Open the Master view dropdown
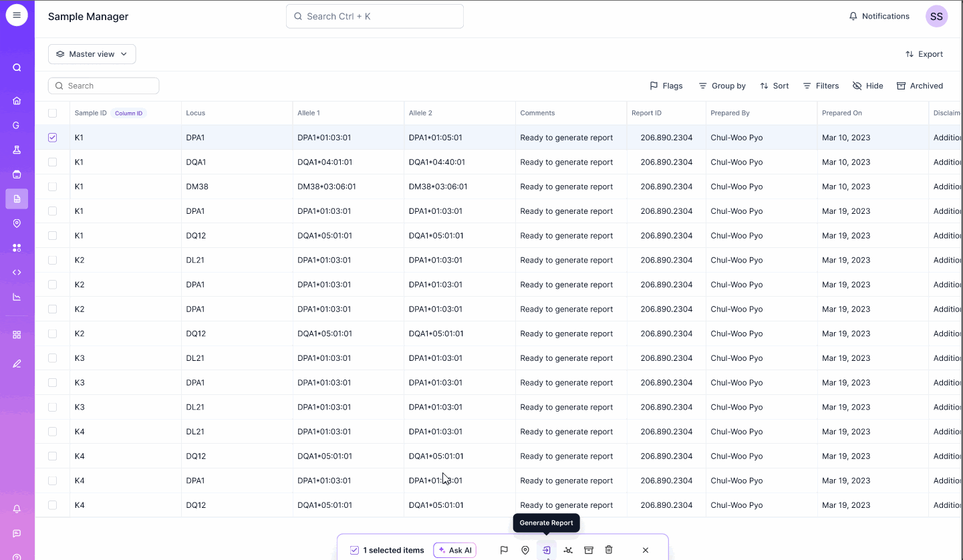The width and height of the screenshot is (963, 560). pyautogui.click(x=92, y=53)
